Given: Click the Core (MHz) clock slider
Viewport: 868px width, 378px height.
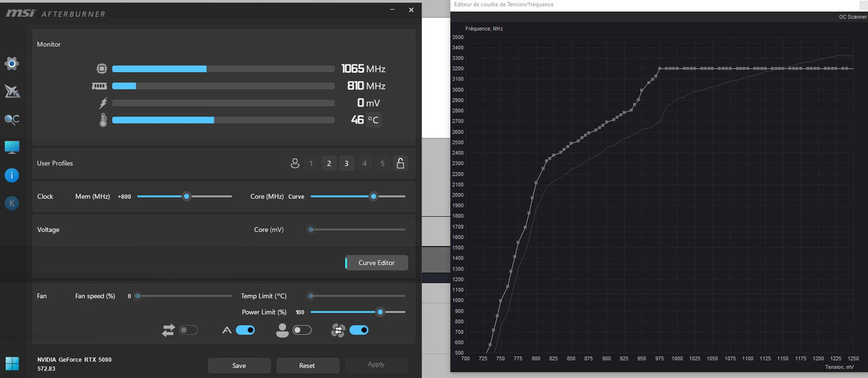Looking at the screenshot, I should click(x=357, y=196).
